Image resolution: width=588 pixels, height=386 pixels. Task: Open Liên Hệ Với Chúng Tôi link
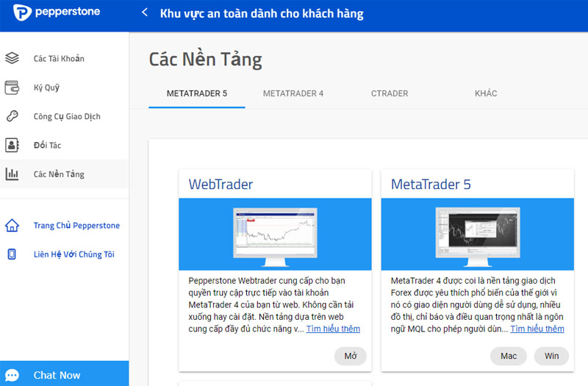coord(74,254)
